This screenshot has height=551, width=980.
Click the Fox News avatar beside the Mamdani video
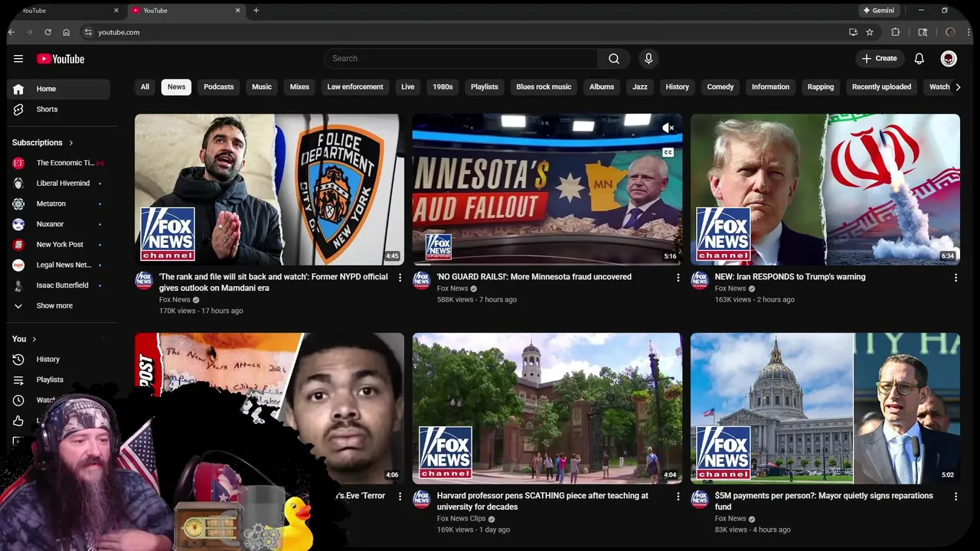[x=144, y=280]
